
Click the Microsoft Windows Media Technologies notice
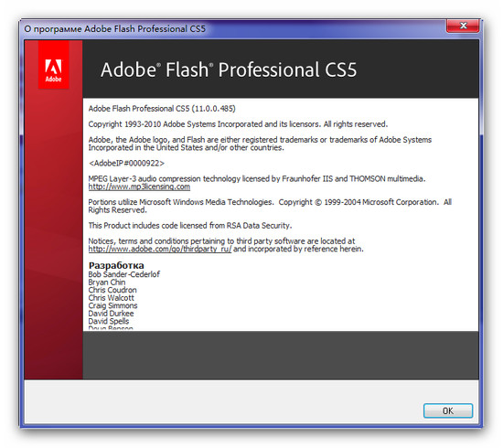click(270, 206)
